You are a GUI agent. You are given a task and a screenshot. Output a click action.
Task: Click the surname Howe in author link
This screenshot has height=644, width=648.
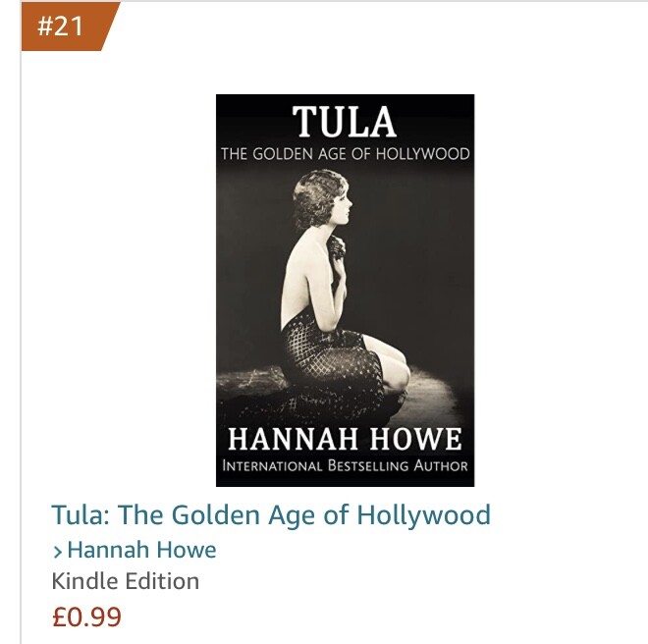coord(186,550)
